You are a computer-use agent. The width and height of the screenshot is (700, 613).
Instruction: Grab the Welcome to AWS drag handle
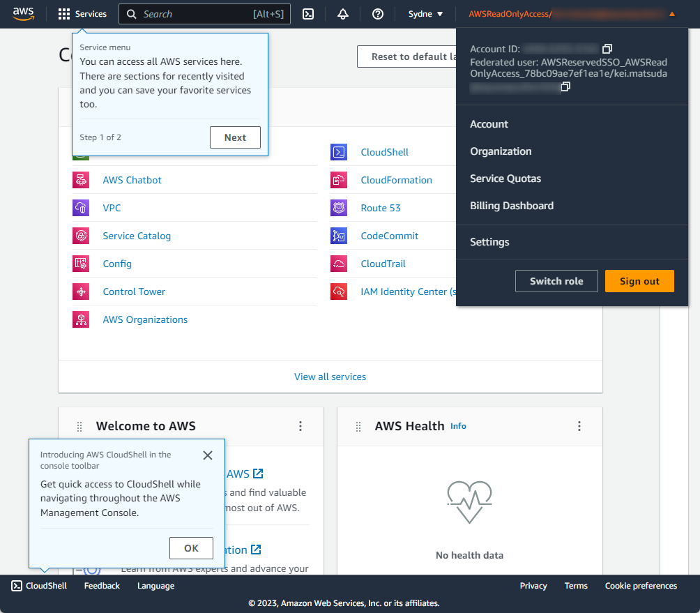[79, 427]
